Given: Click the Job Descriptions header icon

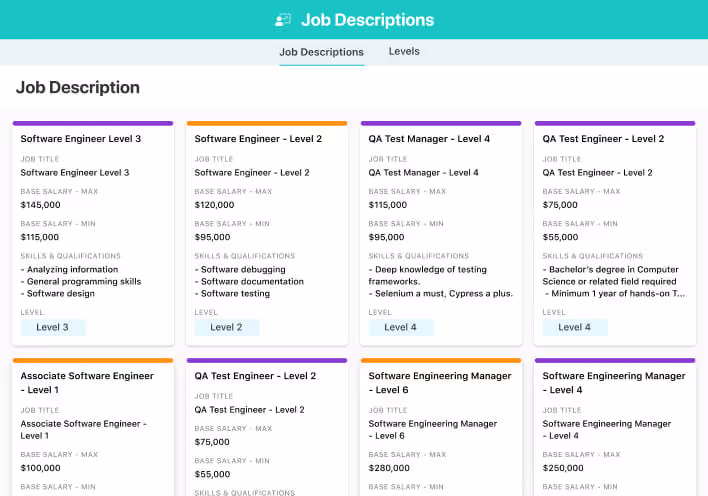Looking at the screenshot, I should tap(283, 20).
